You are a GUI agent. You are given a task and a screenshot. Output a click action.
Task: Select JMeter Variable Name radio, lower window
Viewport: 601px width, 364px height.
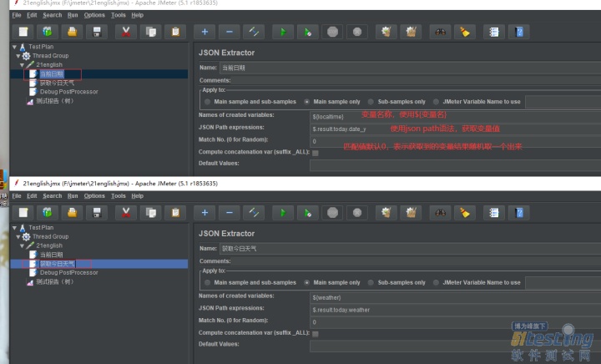436,283
